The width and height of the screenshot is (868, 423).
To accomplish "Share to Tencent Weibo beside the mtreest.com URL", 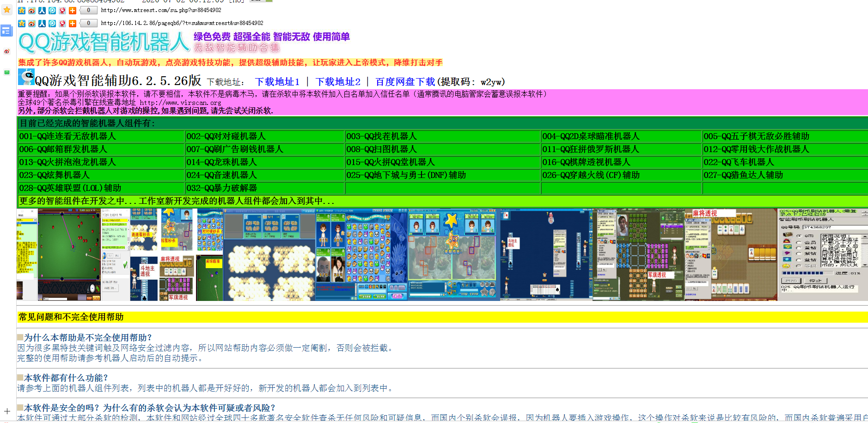I will coord(52,11).
